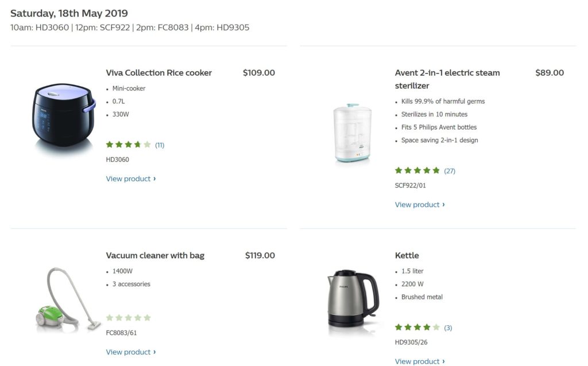
Task: Click the vacuum cleaner empty star rating
Action: [x=128, y=318]
